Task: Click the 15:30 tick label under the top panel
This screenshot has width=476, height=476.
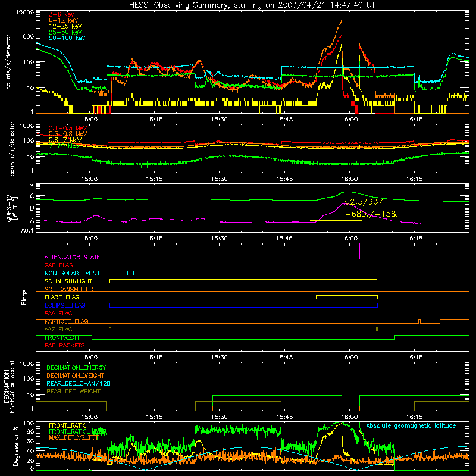Action: 219,120
